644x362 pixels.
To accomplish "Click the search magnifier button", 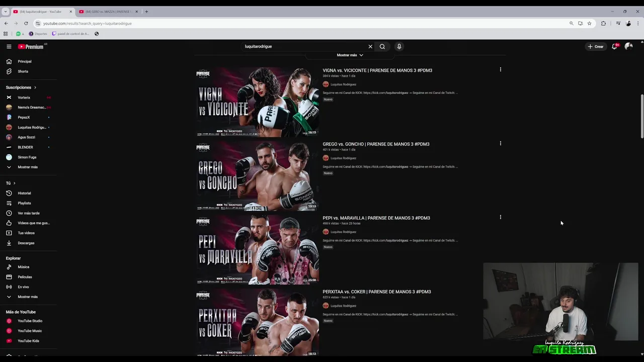I will click(382, 46).
